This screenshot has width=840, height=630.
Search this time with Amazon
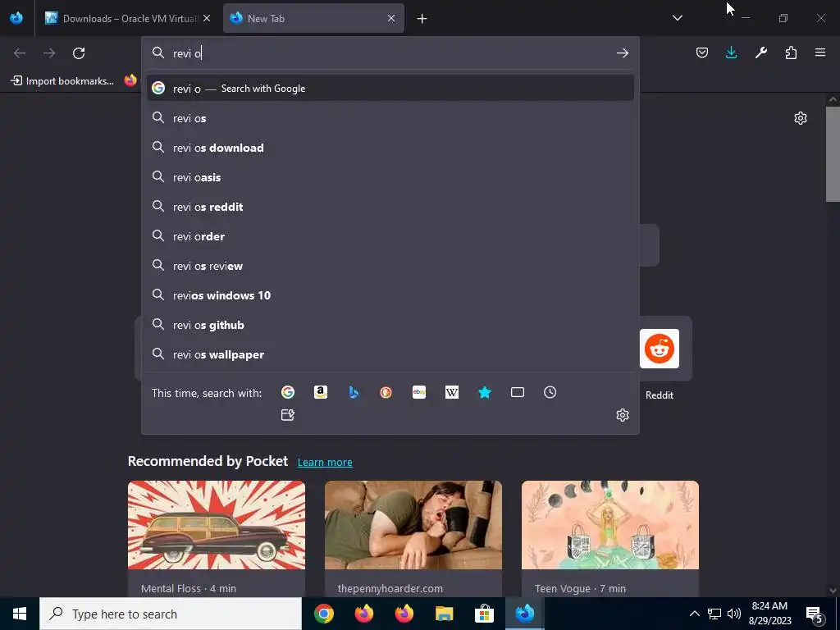pyautogui.click(x=321, y=392)
